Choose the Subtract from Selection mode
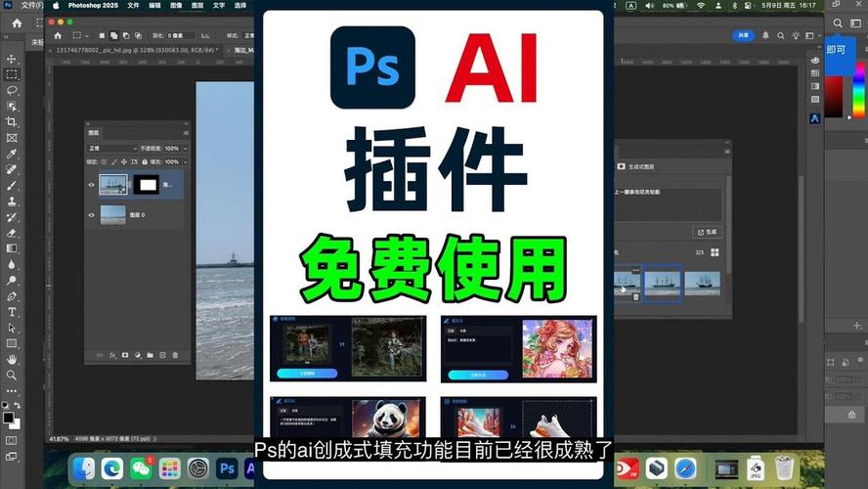 point(126,35)
